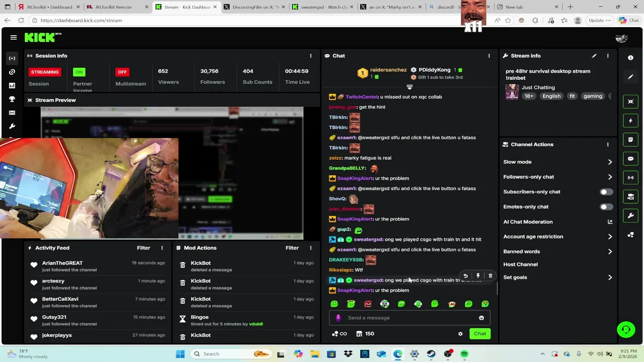The width and height of the screenshot is (644, 362).
Task: Open Spotify from the Windows taskbar
Action: pyautogui.click(x=464, y=354)
